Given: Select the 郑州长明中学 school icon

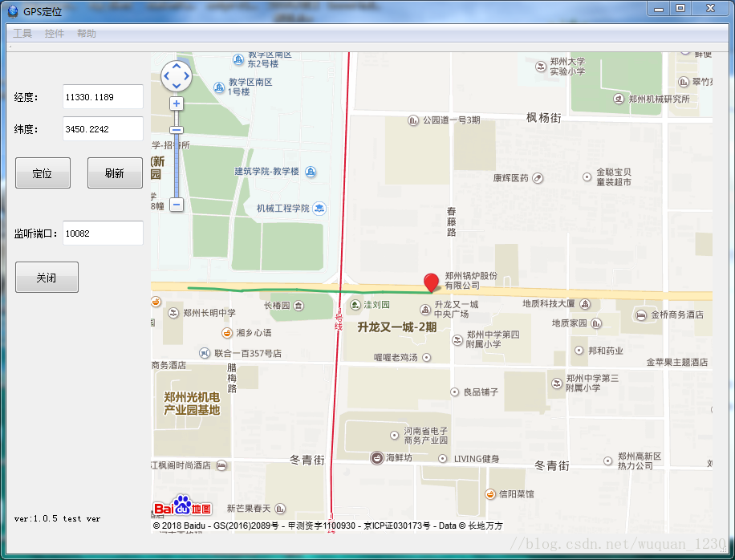Looking at the screenshot, I should coord(173,313).
